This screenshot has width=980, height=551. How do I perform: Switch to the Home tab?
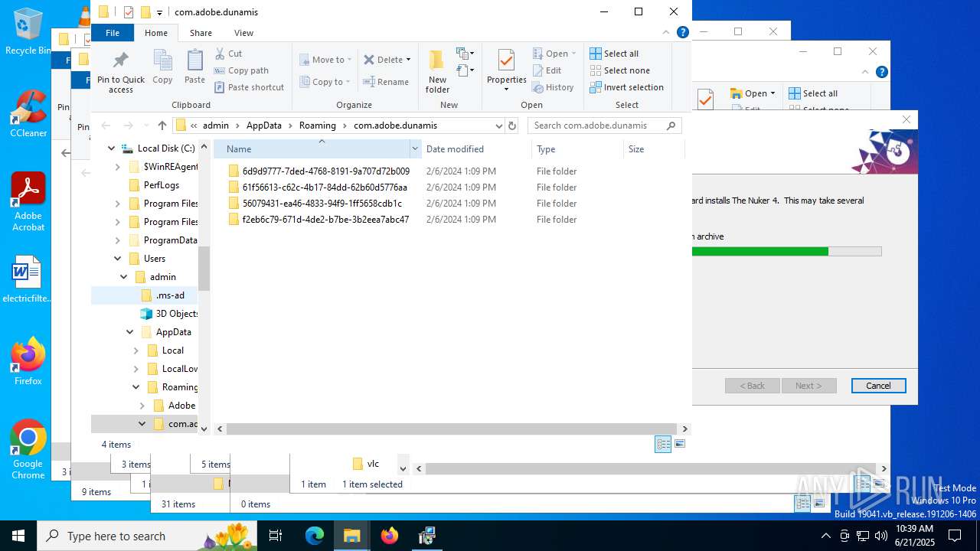(156, 33)
